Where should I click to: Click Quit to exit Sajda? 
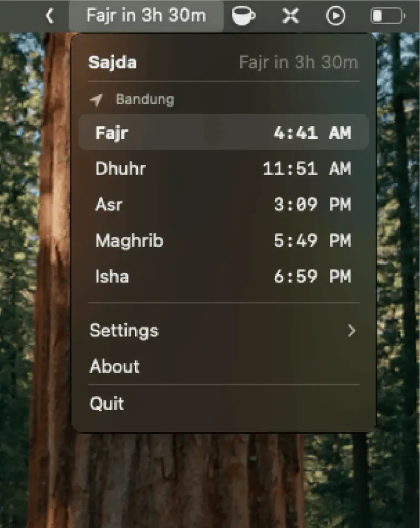(x=223, y=404)
